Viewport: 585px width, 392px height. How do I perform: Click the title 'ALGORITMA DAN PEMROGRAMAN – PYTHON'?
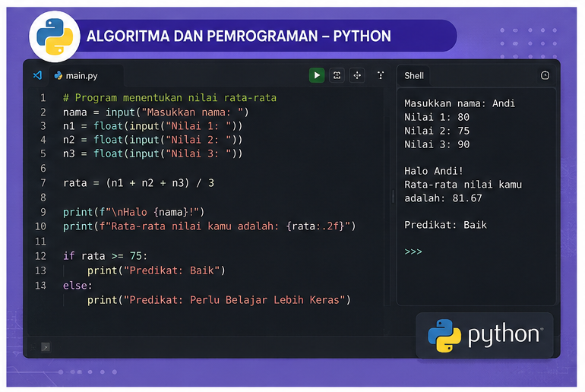click(239, 36)
